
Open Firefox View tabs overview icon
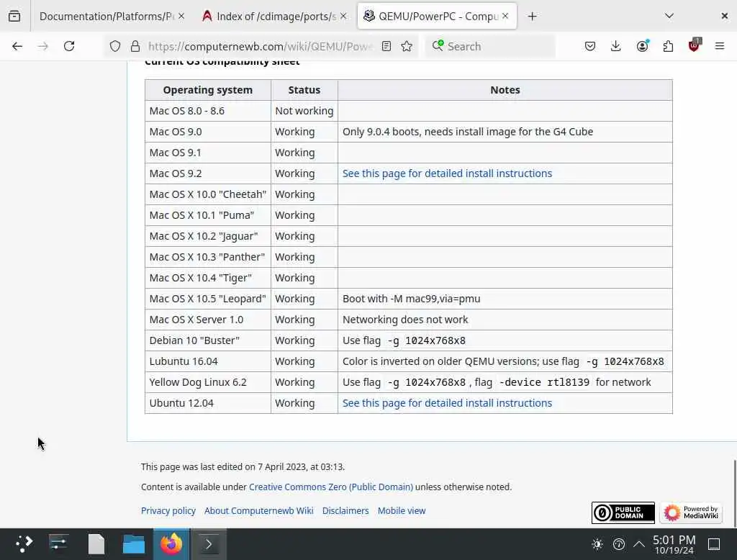pyautogui.click(x=14, y=17)
